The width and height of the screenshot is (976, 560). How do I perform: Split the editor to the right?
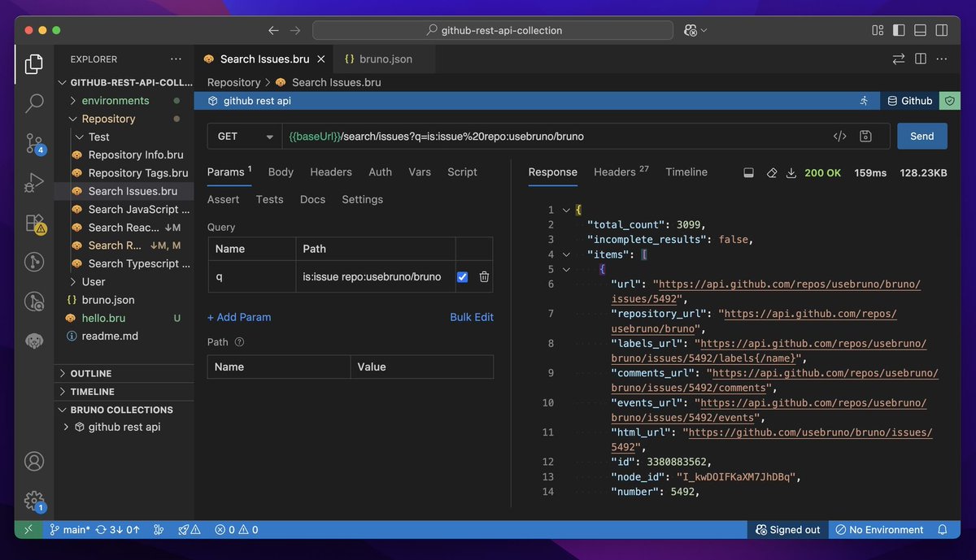point(921,59)
